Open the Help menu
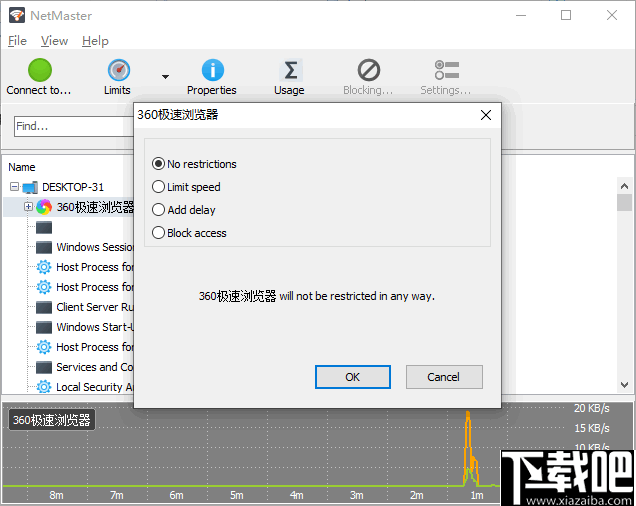636x506 pixels. pos(95,41)
